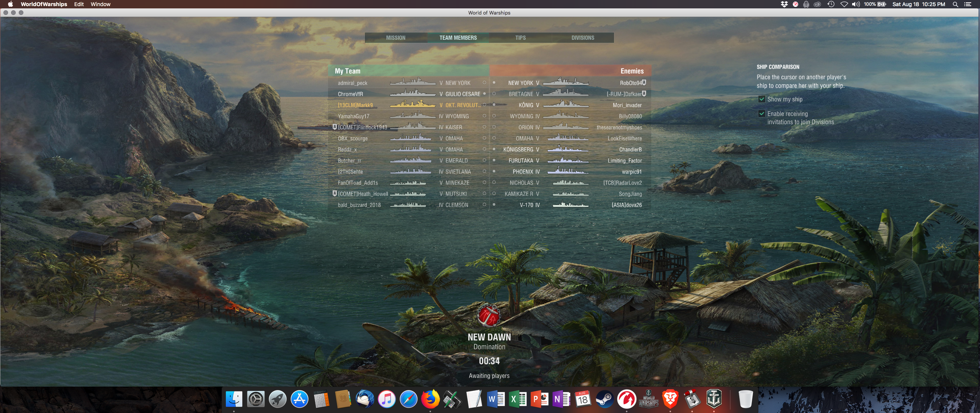The image size is (980, 413).
Task: Open the WorldOfWarships menu in the menu bar
Action: tap(44, 4)
